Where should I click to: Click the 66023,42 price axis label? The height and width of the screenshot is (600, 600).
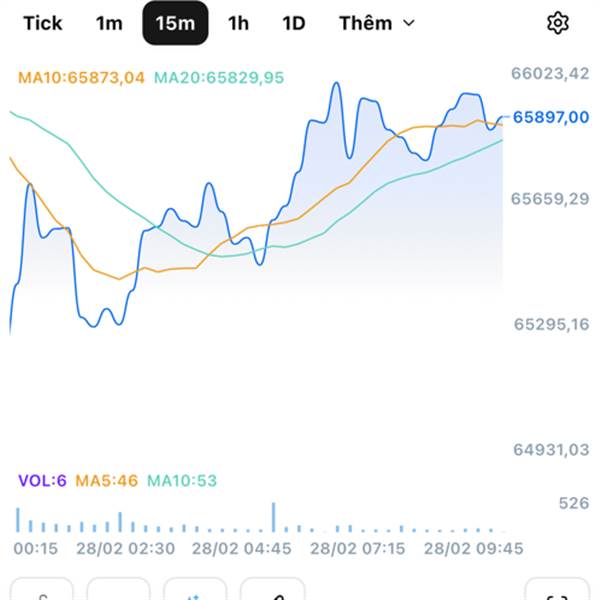tap(550, 73)
